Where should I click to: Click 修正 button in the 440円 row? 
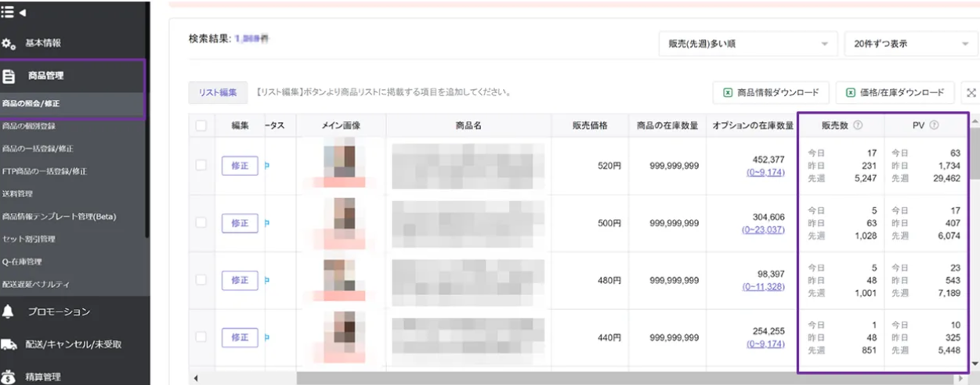coord(240,336)
